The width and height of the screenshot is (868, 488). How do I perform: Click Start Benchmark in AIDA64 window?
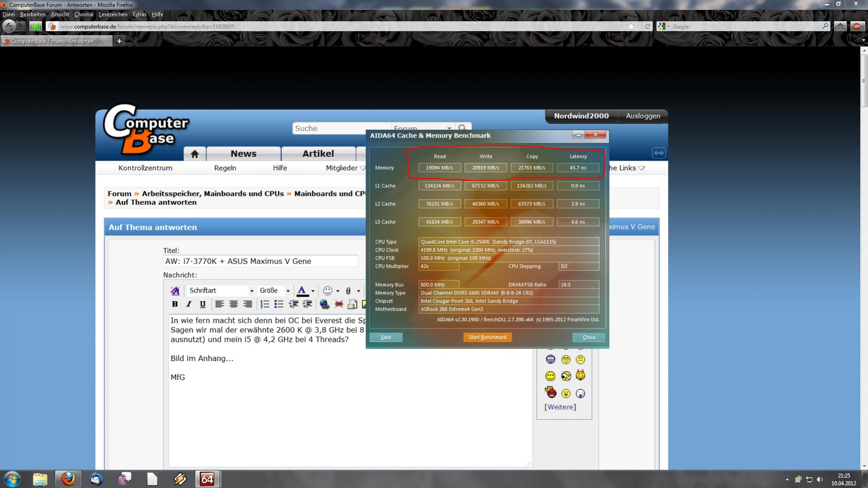click(488, 337)
